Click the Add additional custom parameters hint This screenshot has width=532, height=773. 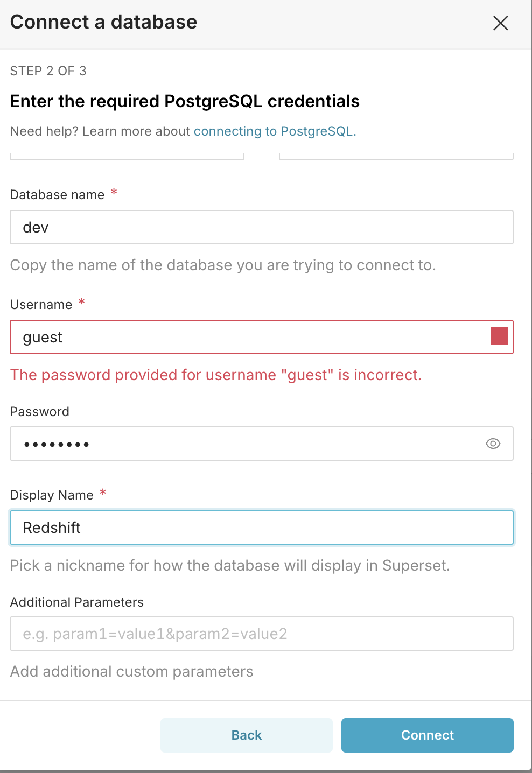(131, 672)
